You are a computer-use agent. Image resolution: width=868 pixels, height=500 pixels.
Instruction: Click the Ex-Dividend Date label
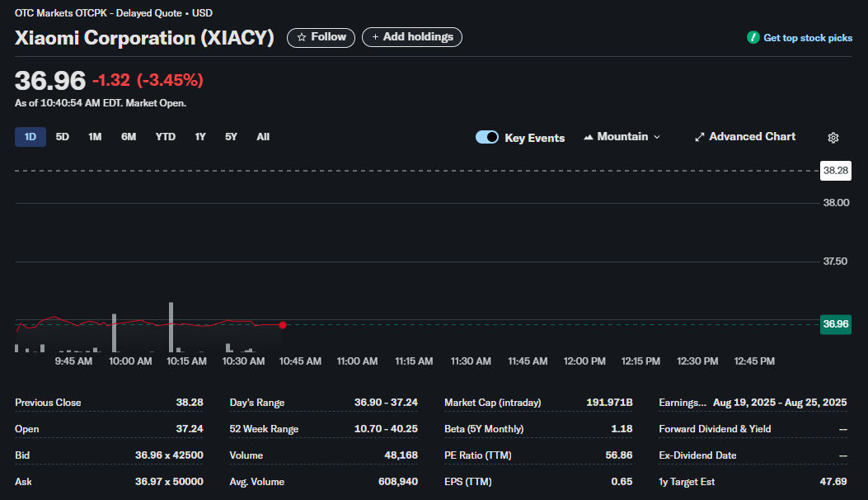coord(697,455)
